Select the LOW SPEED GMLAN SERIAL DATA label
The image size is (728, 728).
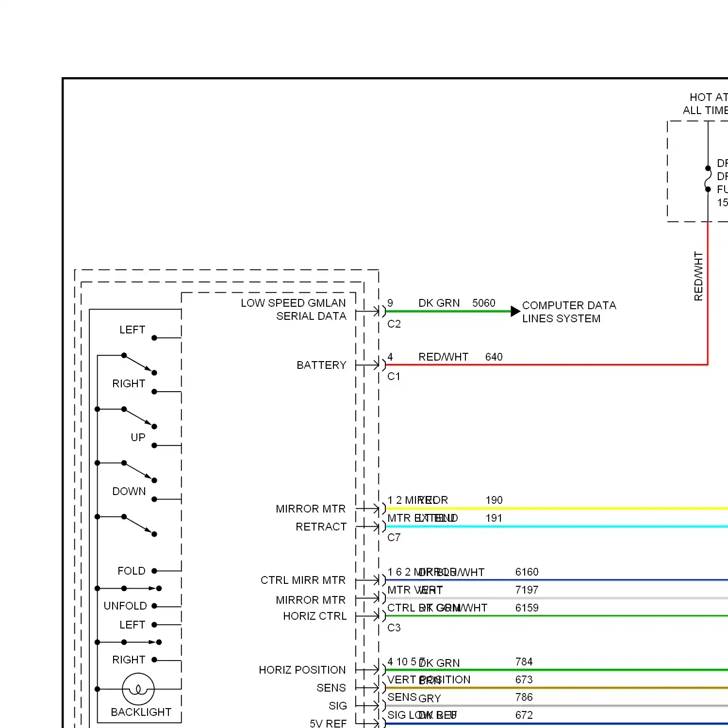tap(294, 309)
